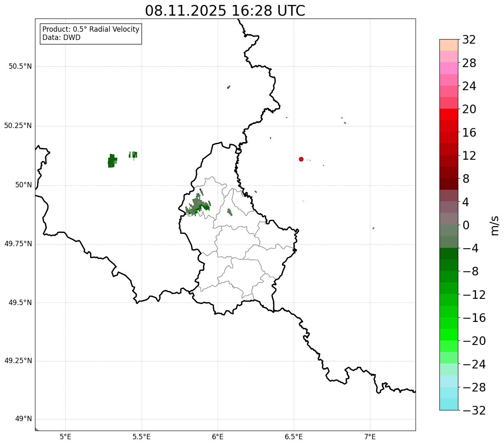
Task: Click the positive 24 colorbar tick label
Action: pos(469,86)
